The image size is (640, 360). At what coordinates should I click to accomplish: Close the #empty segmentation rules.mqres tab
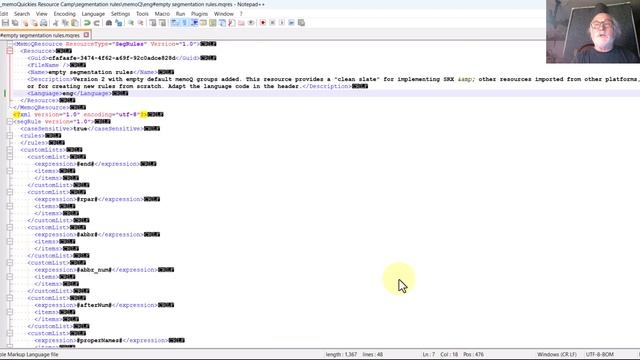[86, 35]
